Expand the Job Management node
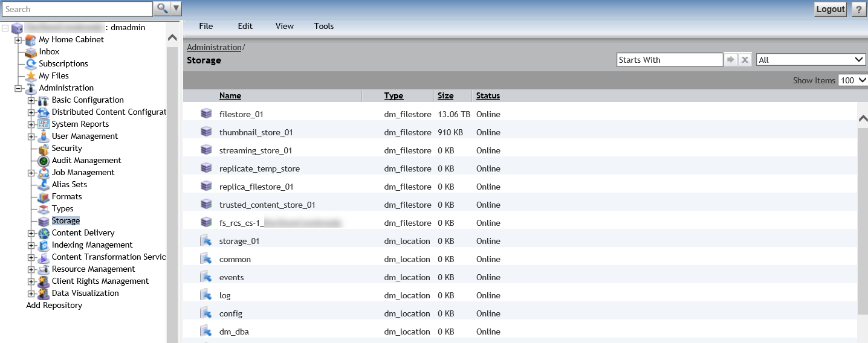The image size is (868, 343). pyautogui.click(x=31, y=173)
